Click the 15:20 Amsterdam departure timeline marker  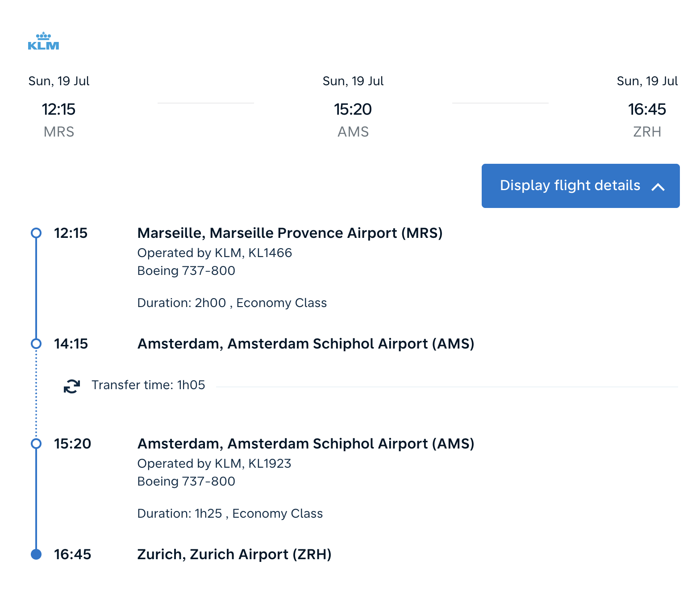pyautogui.click(x=36, y=444)
